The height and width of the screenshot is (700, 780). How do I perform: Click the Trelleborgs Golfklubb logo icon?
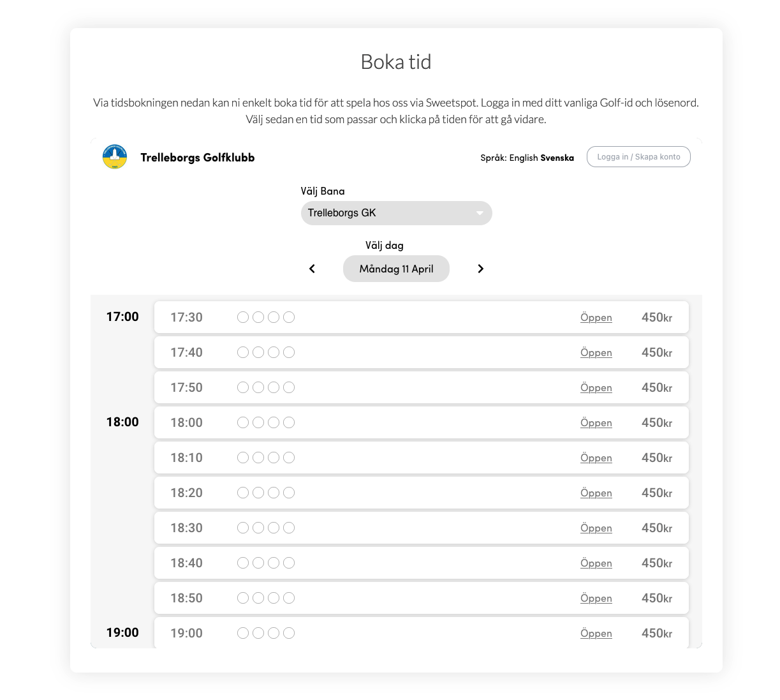[x=115, y=157]
